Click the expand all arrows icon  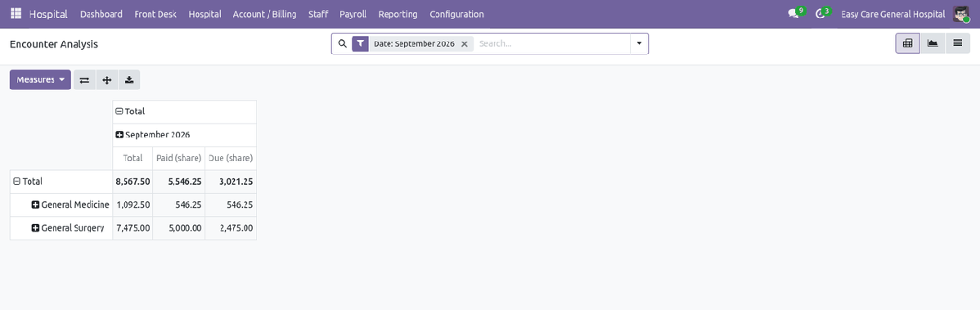(107, 80)
